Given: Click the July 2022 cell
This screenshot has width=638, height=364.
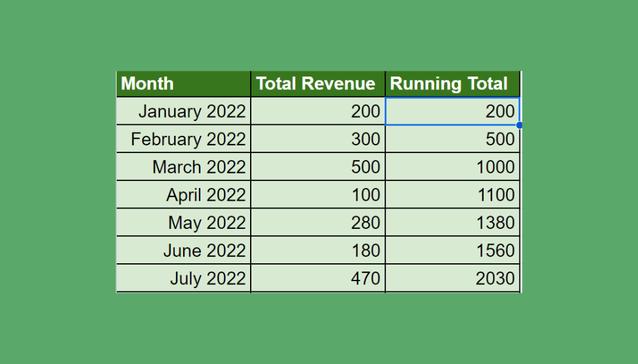Looking at the screenshot, I should (183, 279).
